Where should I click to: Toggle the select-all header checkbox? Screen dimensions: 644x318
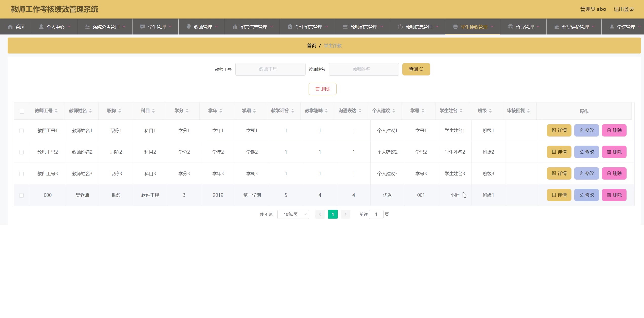[22, 111]
